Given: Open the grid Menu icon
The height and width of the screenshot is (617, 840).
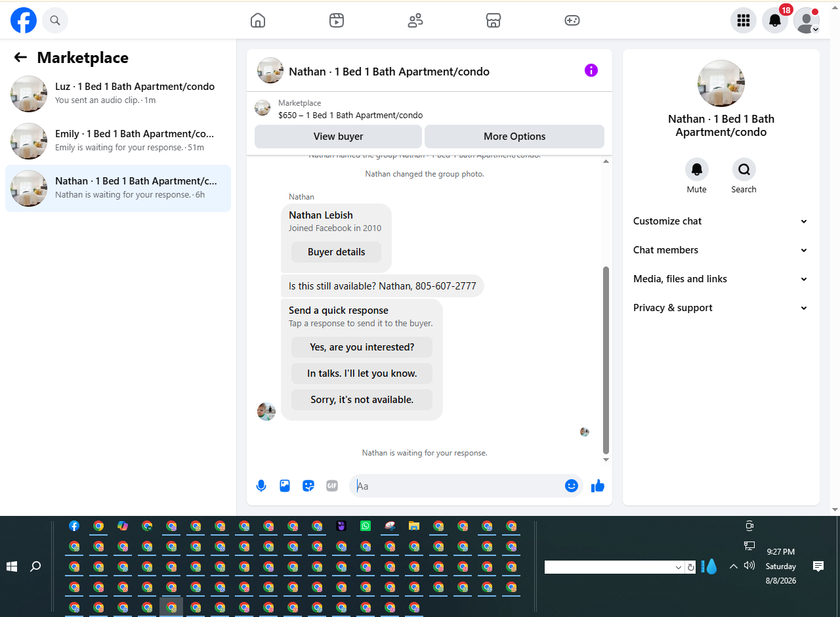Looking at the screenshot, I should tap(744, 20).
